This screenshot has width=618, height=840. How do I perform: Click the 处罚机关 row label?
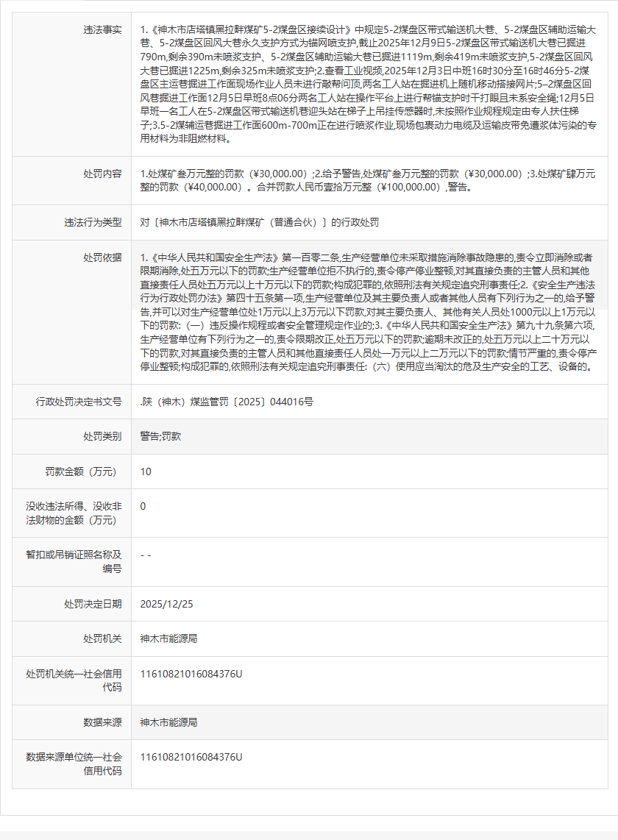point(102,638)
